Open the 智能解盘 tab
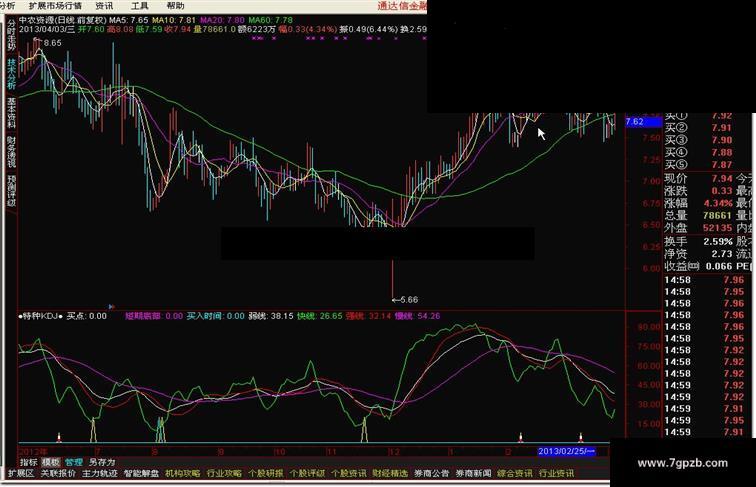Image resolution: width=756 pixels, height=487 pixels. coord(141,473)
